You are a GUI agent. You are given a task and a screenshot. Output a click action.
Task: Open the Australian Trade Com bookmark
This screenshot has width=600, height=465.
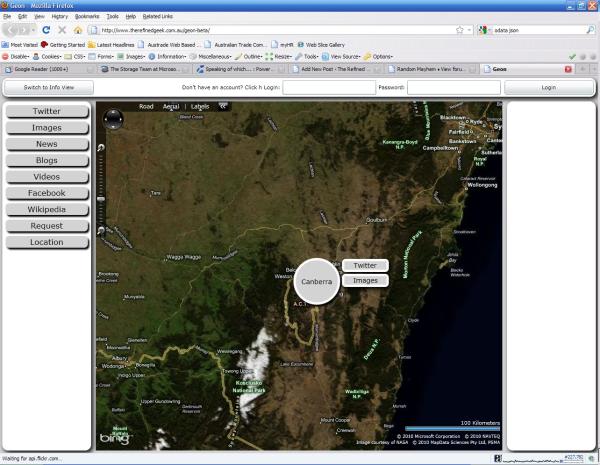[x=235, y=45]
